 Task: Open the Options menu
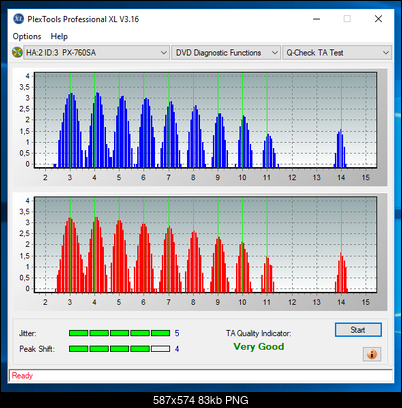[x=27, y=36]
